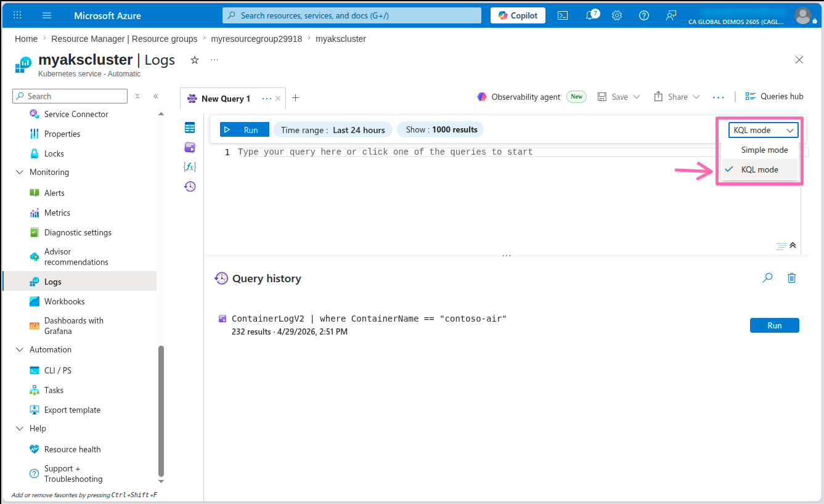
Task: Search query history with magnifier icon
Action: click(767, 278)
